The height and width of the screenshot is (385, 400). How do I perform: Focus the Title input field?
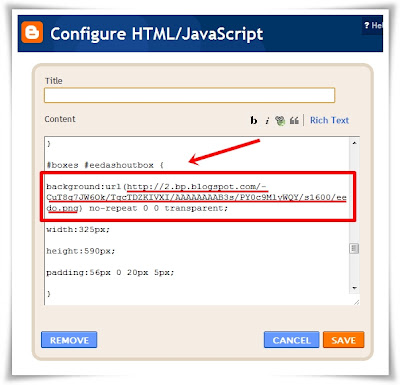tap(189, 95)
